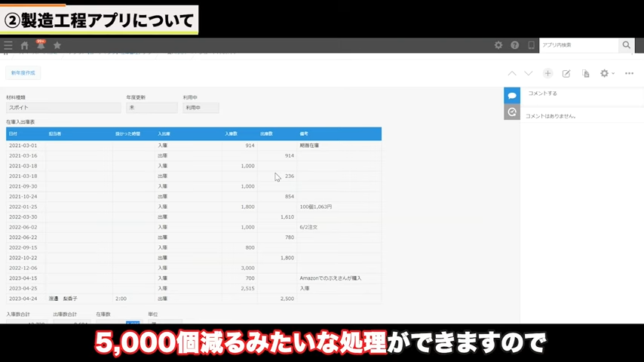Open the hamburger menu in header
Image resolution: width=644 pixels, height=362 pixels.
(8, 45)
